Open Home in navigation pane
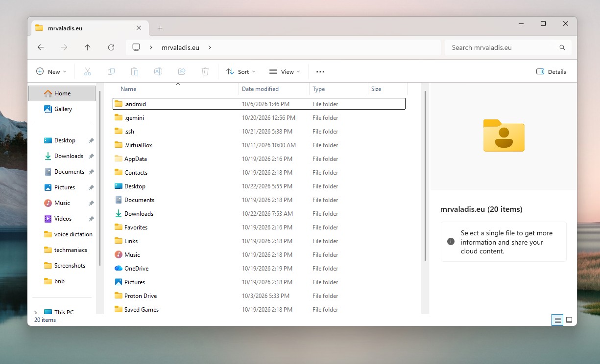600x364 pixels. 62,93
